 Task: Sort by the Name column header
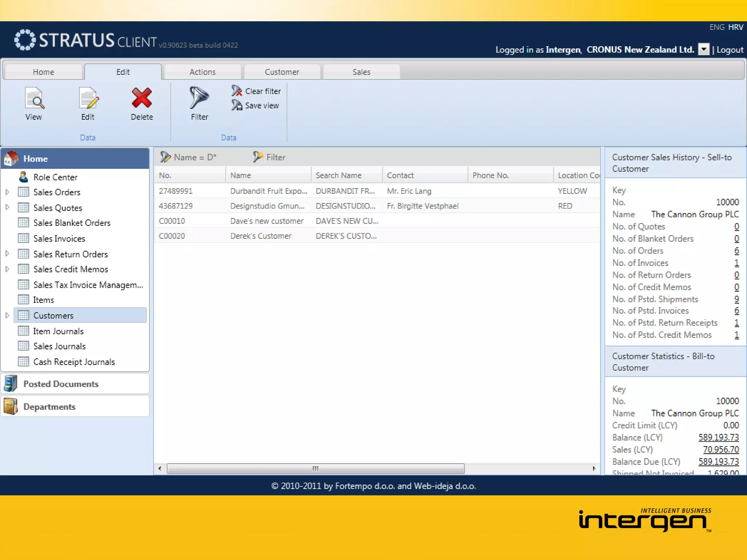tap(268, 175)
